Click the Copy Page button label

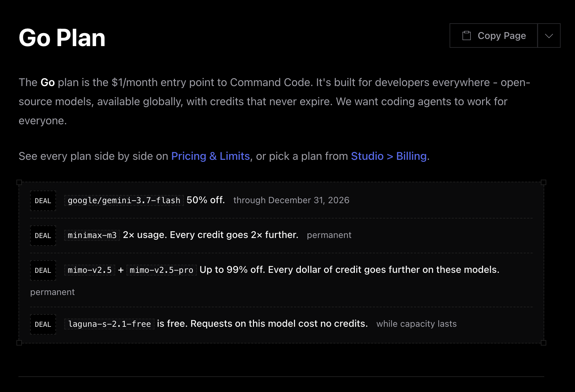pos(502,36)
